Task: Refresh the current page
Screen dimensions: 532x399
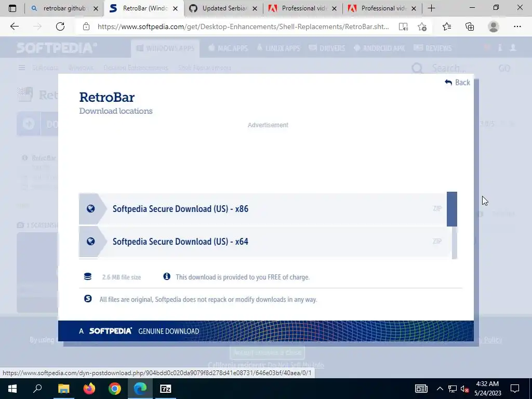Action: 60,26
